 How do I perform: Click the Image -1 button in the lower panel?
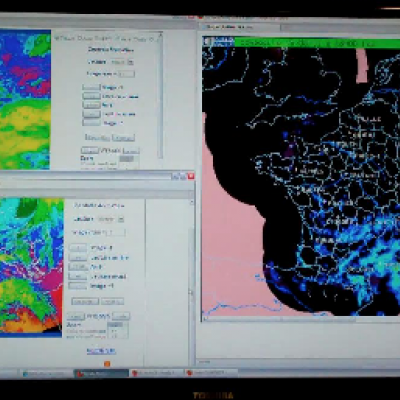(78, 286)
